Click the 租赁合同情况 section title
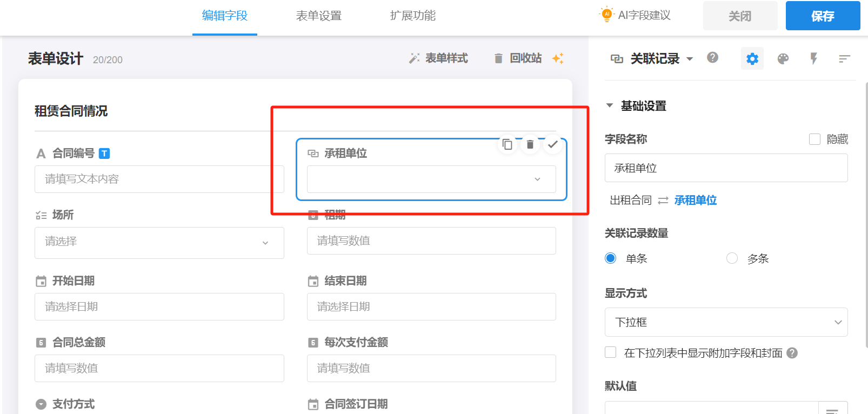 click(x=71, y=111)
